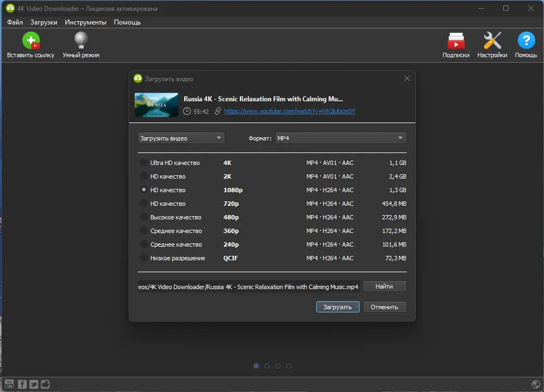
Task: Go to first page indicator dot
Action: (x=256, y=366)
